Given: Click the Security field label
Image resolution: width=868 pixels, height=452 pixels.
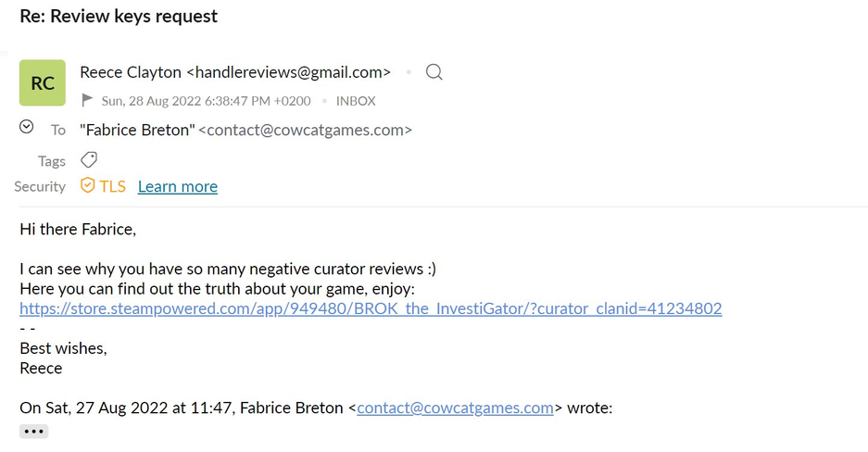Looking at the screenshot, I should click(40, 186).
